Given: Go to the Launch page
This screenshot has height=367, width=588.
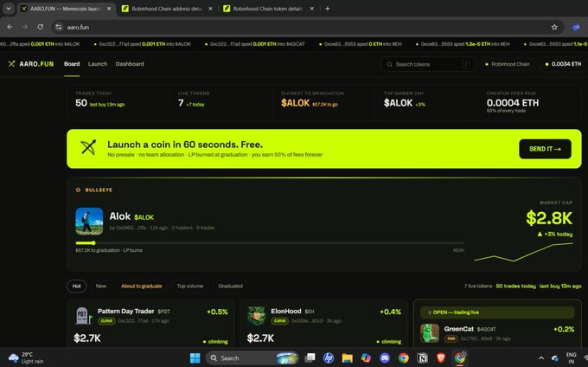Looking at the screenshot, I should point(98,64).
